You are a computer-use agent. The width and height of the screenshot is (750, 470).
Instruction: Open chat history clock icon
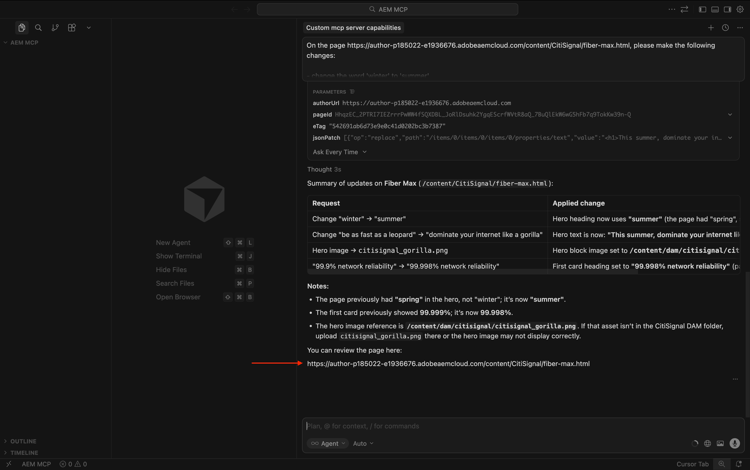[726, 28]
